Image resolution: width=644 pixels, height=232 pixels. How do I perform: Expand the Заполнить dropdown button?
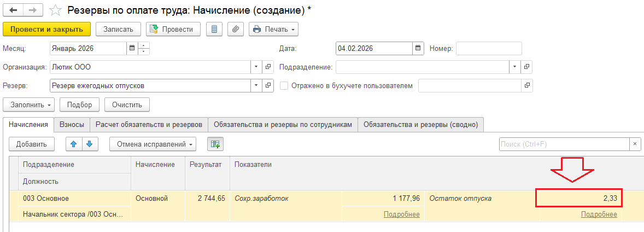click(30, 105)
